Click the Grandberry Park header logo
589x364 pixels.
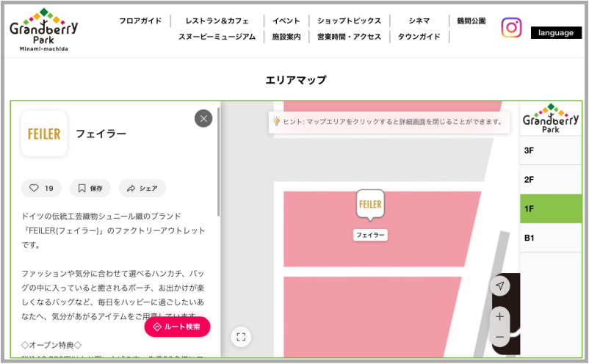[43, 29]
